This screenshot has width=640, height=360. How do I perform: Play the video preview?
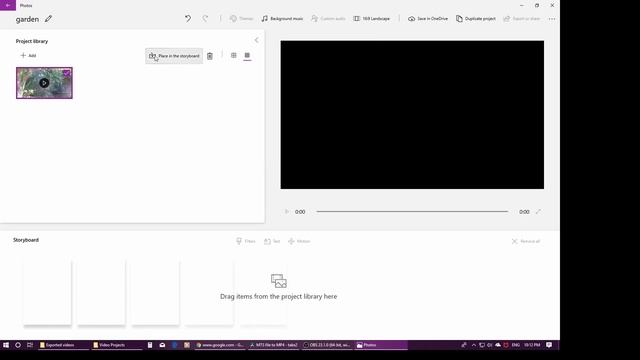[287, 211]
